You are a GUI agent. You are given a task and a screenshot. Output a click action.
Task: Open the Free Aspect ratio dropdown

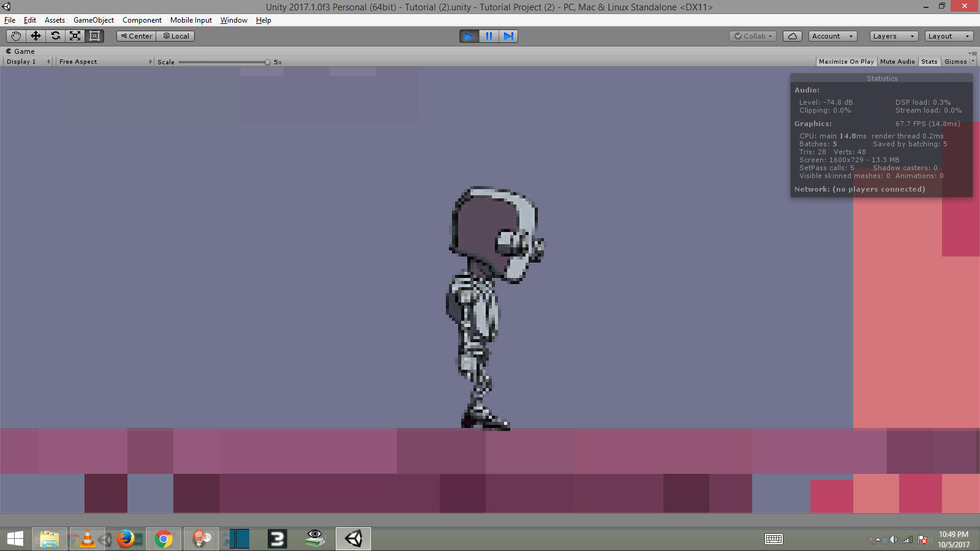coord(105,62)
